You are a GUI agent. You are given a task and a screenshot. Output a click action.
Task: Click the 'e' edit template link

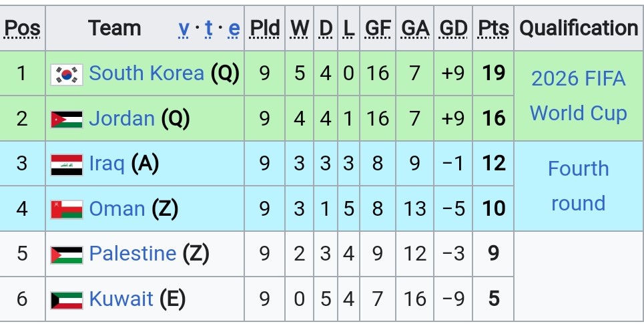pyautogui.click(x=234, y=28)
